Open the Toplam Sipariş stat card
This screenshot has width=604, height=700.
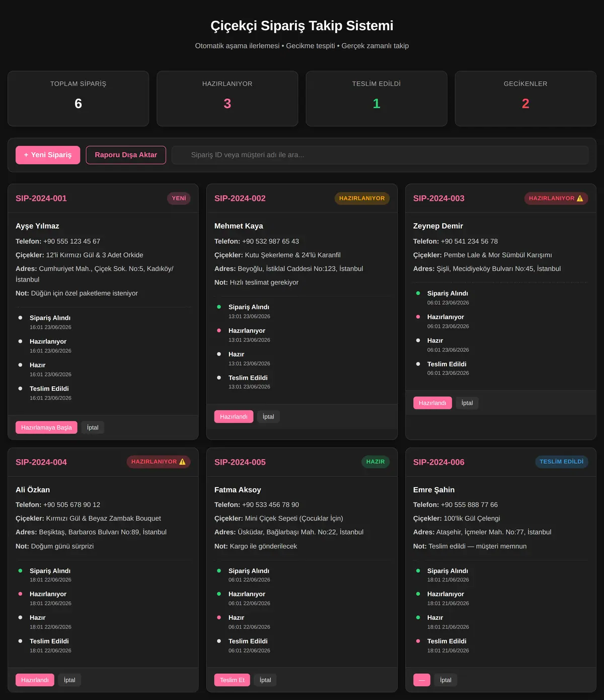tap(78, 99)
